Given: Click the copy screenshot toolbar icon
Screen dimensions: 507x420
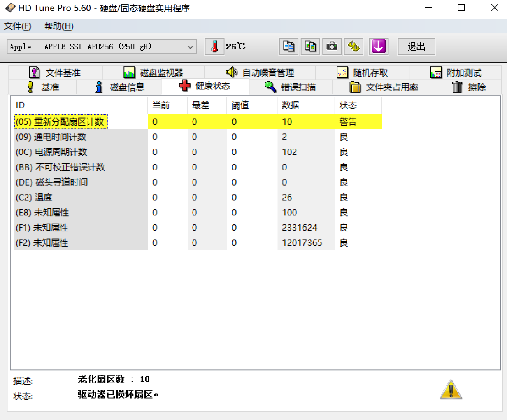Looking at the screenshot, I should point(311,47).
